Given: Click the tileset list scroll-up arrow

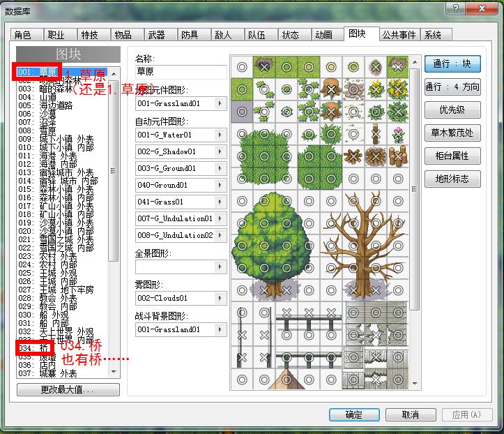Looking at the screenshot, I should pyautogui.click(x=114, y=74).
